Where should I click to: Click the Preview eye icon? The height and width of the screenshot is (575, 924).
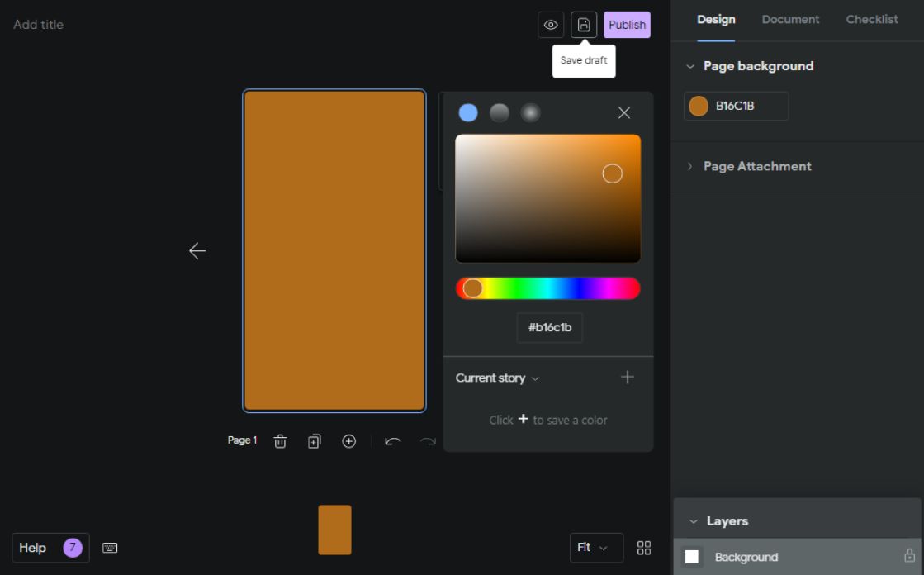[551, 25]
